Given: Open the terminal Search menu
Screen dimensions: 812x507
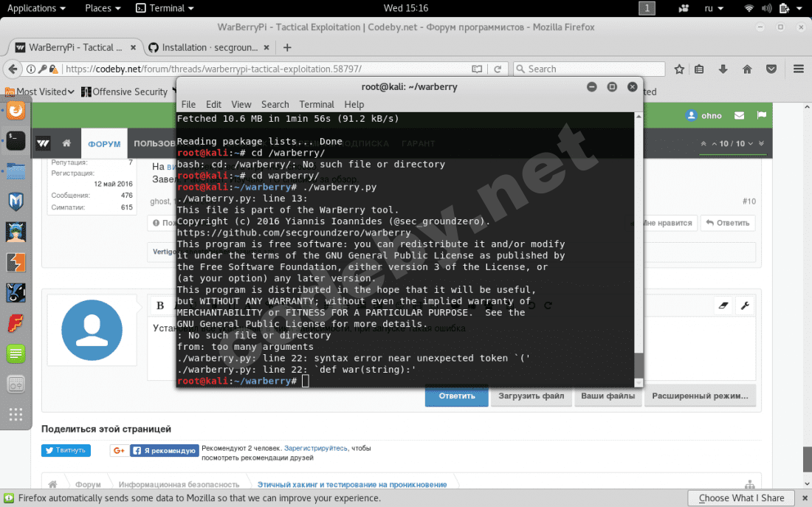Looking at the screenshot, I should (x=275, y=104).
